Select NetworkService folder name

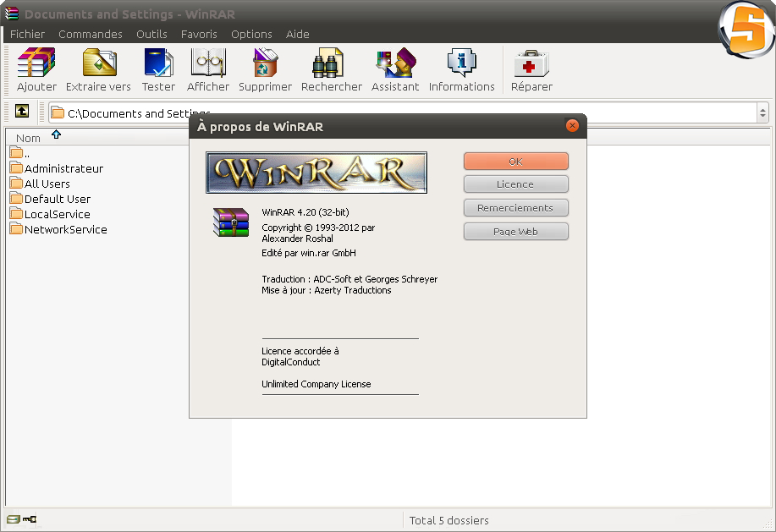tap(66, 229)
